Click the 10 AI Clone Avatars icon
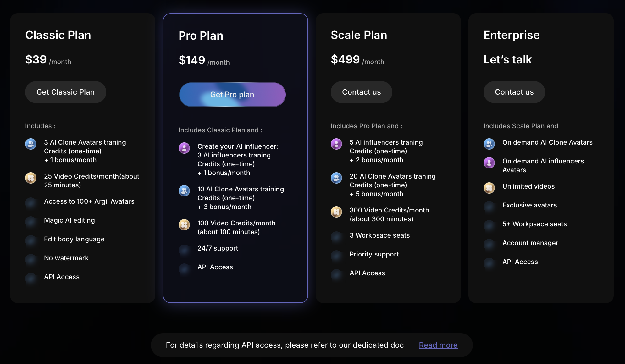 184,191
